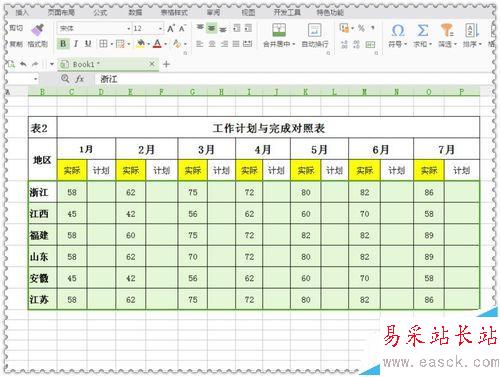Undo the last action
Image resolution: width=500 pixels, height=377 pixels.
(x=23, y=64)
